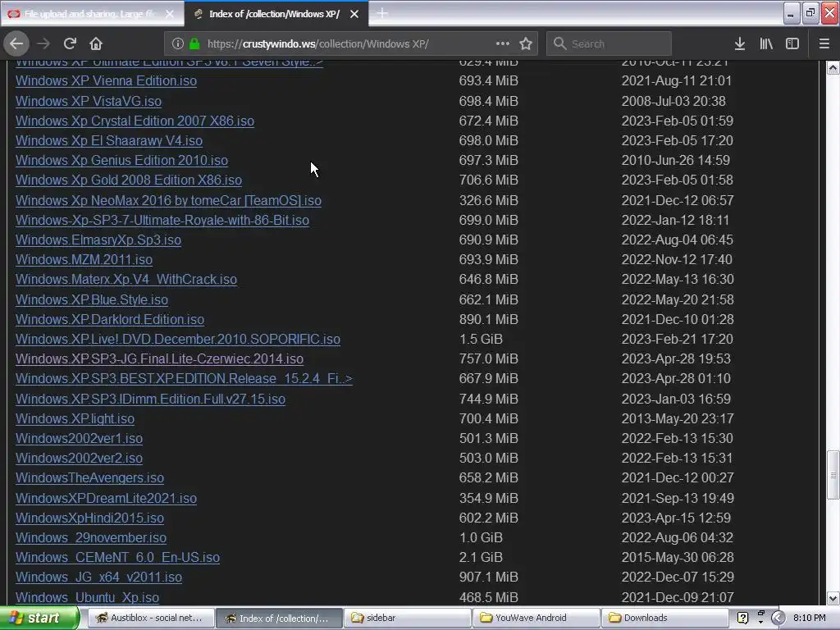
Task: Click the date 2015-May-30 06:28
Action: point(678,558)
